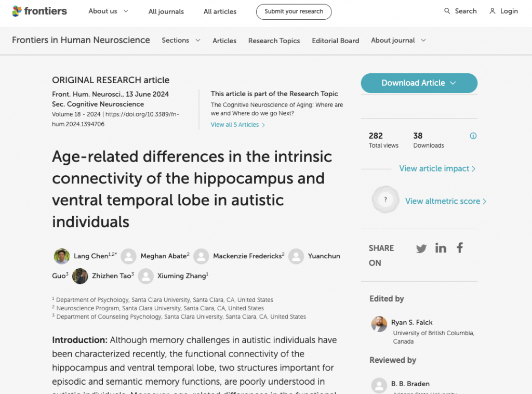
Task: Click editor name Ryan S. Falck
Action: [411, 322]
